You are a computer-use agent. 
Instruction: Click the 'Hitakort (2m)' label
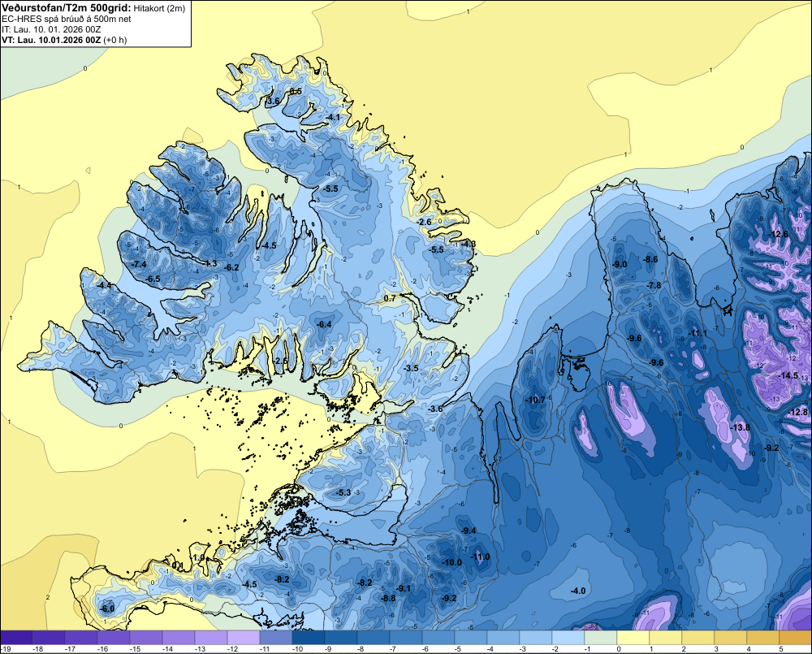tap(159, 8)
